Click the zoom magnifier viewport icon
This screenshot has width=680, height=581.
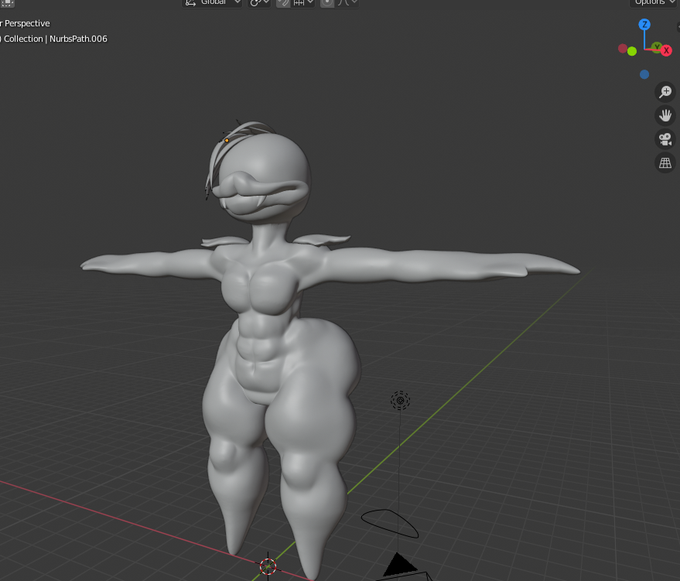coord(665,92)
